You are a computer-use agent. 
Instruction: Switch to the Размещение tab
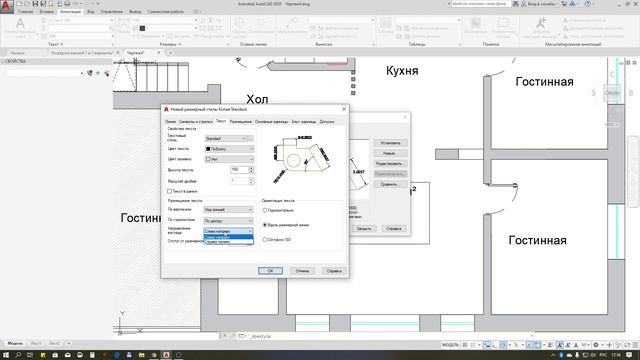(x=241, y=122)
